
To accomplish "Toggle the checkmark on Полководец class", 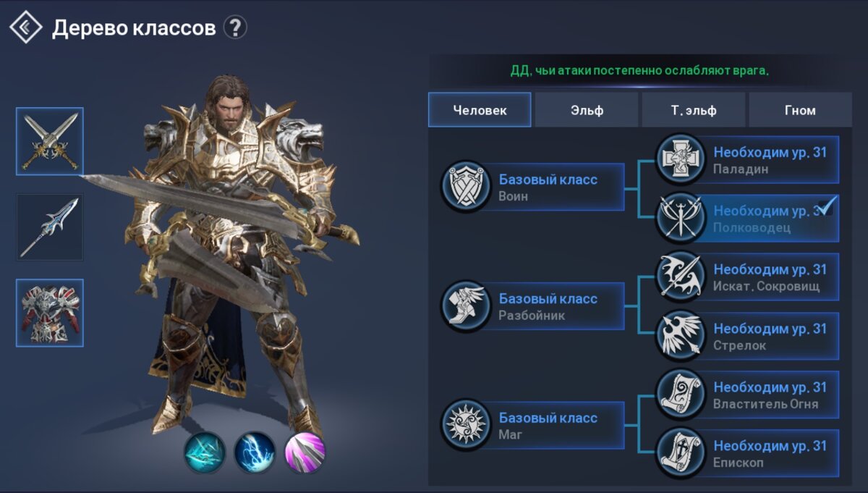I will (826, 206).
